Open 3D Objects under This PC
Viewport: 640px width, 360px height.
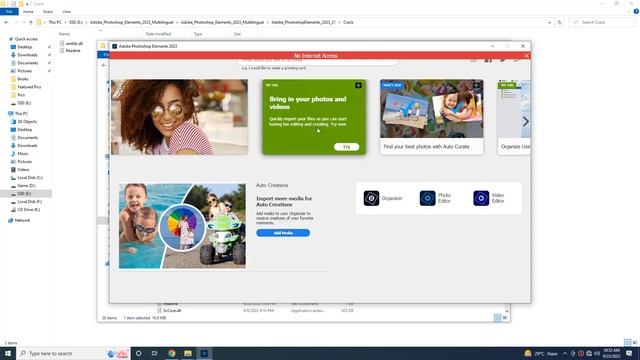[x=27, y=122]
